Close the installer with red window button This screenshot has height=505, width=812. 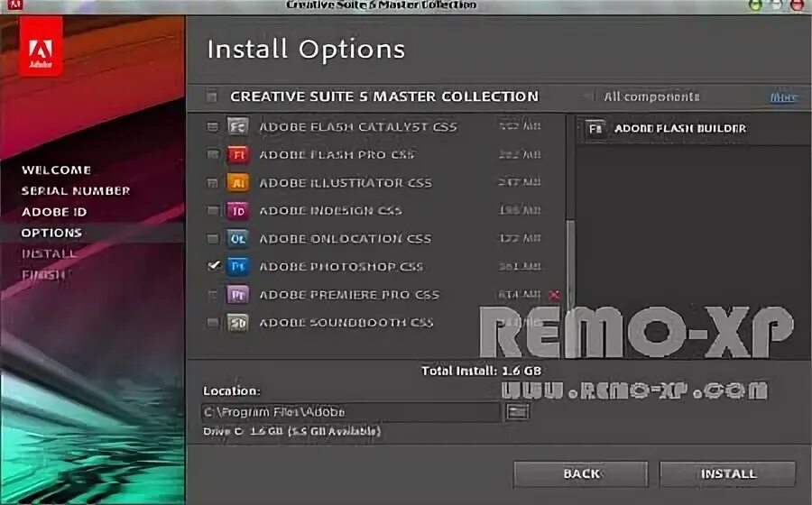click(x=798, y=5)
